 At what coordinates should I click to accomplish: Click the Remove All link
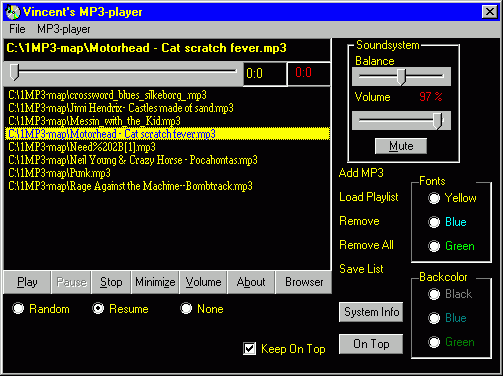(x=366, y=245)
